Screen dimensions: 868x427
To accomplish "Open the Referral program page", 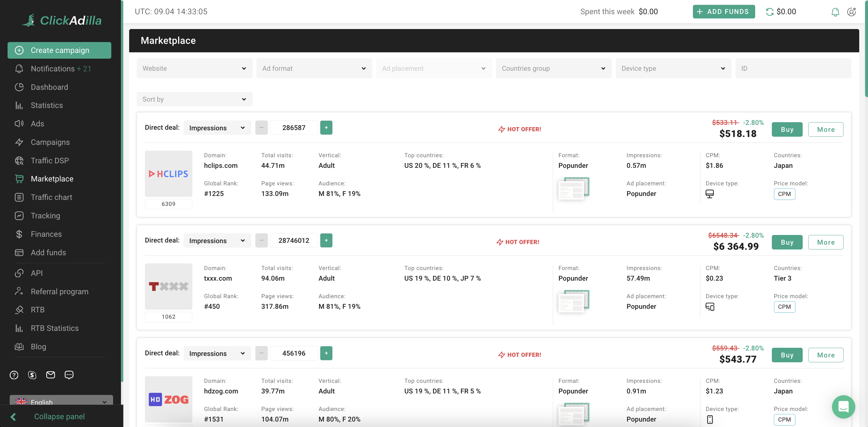I will (59, 291).
